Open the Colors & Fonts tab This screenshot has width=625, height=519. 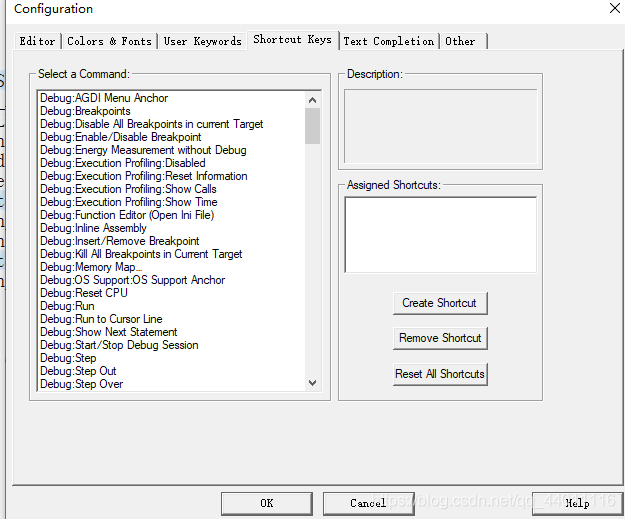(109, 41)
